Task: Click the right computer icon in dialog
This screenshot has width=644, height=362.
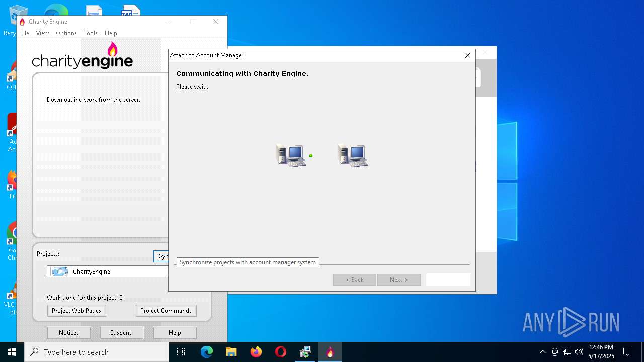Action: pyautogui.click(x=353, y=155)
